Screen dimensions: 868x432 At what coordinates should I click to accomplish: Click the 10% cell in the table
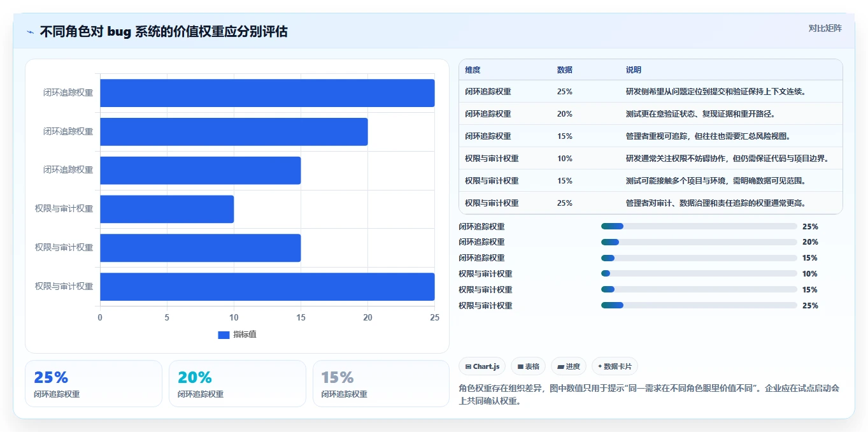(x=565, y=159)
